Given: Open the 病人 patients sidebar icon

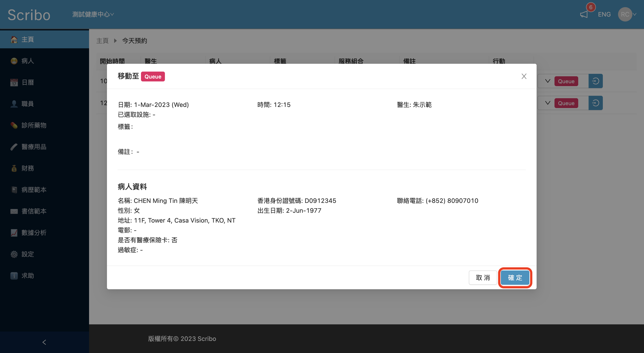Looking at the screenshot, I should click(14, 61).
